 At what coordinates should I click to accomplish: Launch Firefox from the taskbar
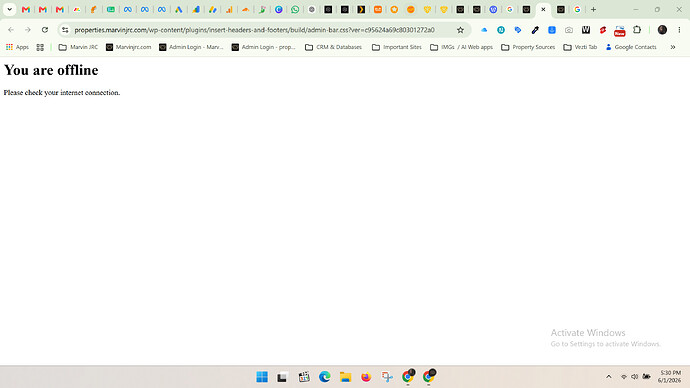pyautogui.click(x=366, y=377)
